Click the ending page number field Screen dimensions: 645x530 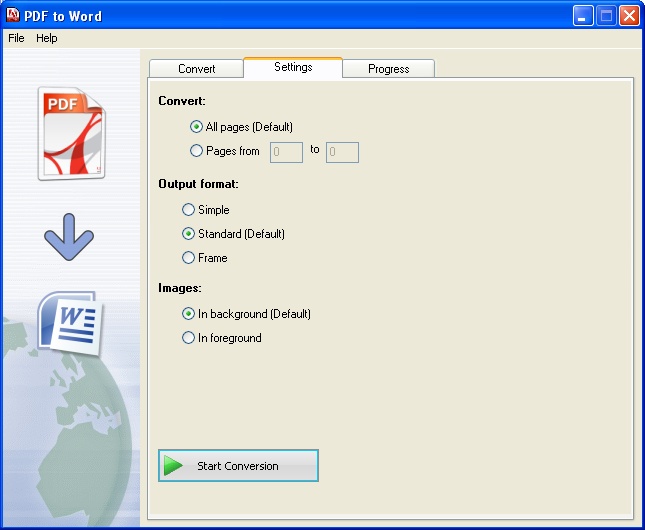tap(342, 152)
